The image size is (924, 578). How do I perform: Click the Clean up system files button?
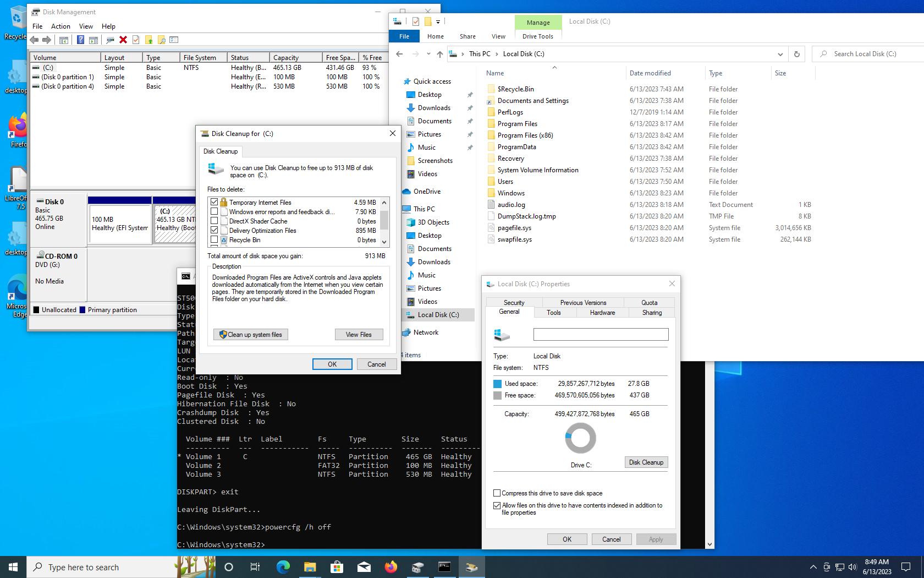(251, 335)
